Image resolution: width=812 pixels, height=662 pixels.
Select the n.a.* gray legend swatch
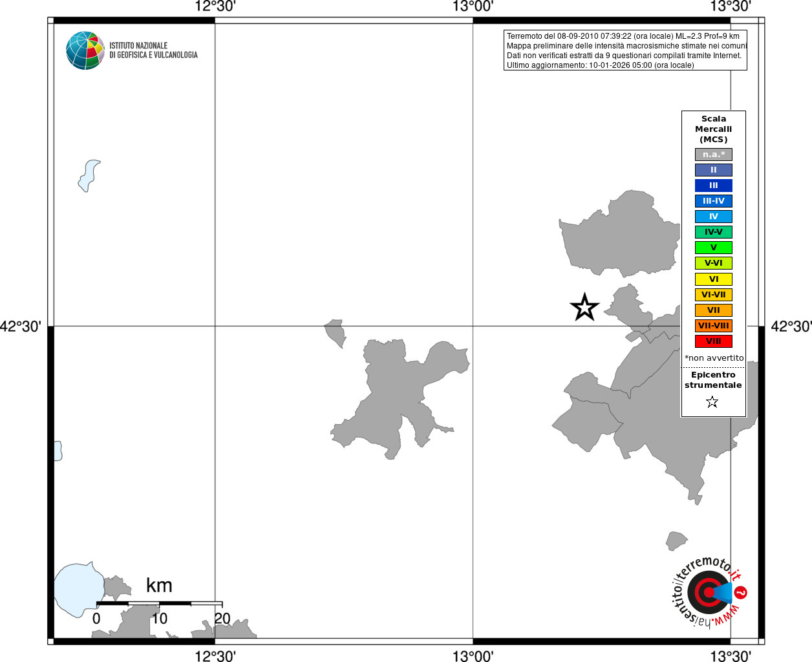pos(714,155)
